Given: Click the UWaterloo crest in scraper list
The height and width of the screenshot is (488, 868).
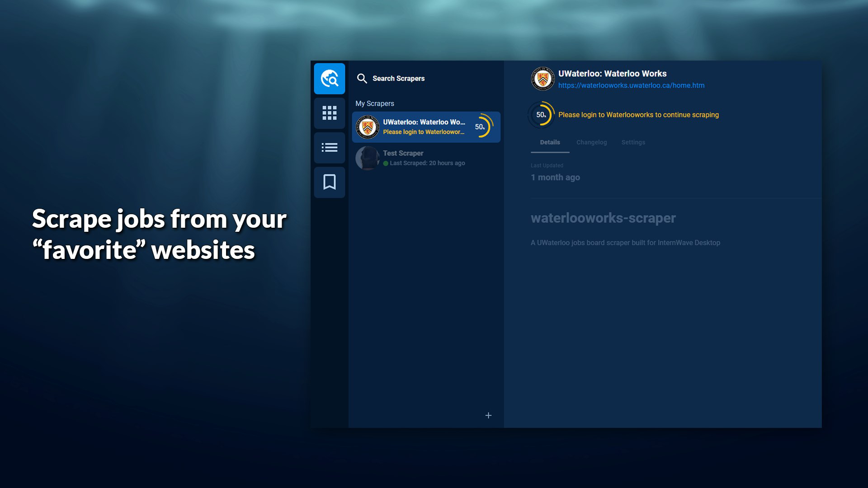Looking at the screenshot, I should click(367, 127).
